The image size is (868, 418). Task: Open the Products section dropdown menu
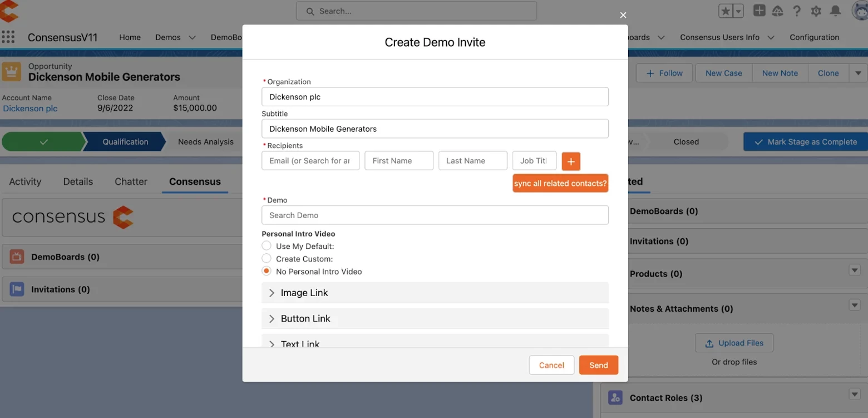click(x=855, y=271)
